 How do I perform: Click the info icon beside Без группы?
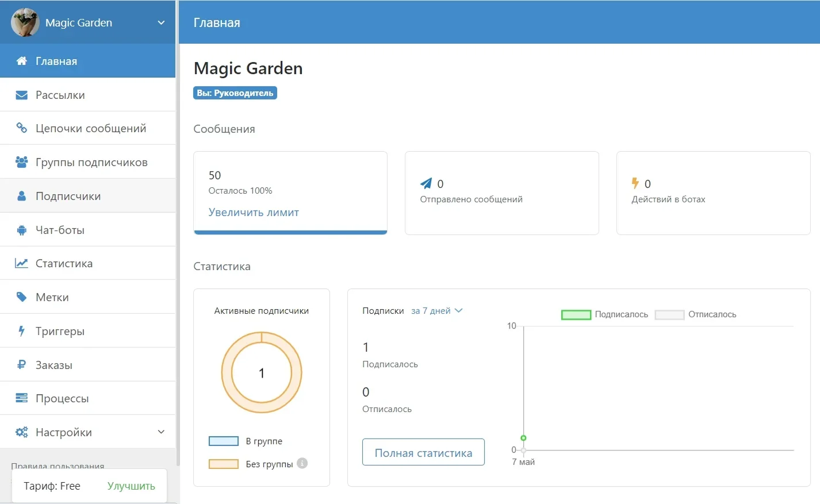tap(302, 463)
